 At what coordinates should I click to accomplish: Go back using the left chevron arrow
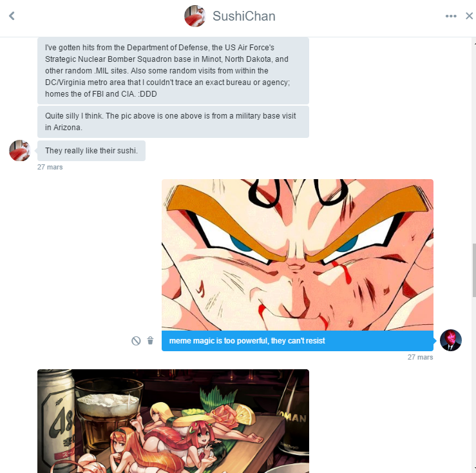coord(12,16)
